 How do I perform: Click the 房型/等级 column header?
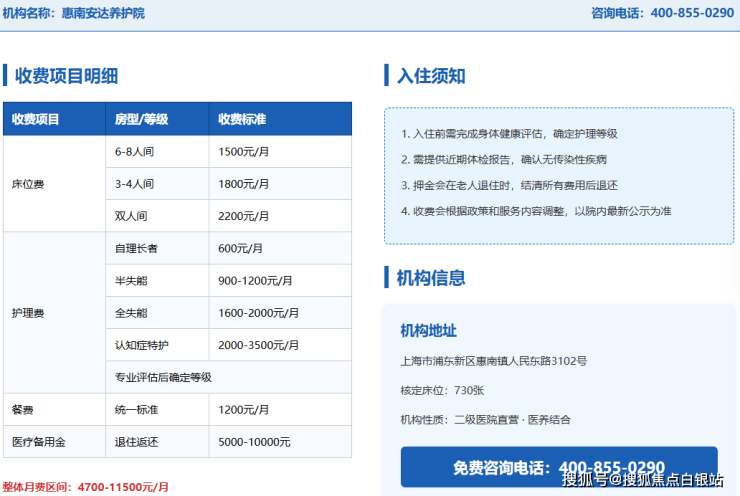[157, 119]
